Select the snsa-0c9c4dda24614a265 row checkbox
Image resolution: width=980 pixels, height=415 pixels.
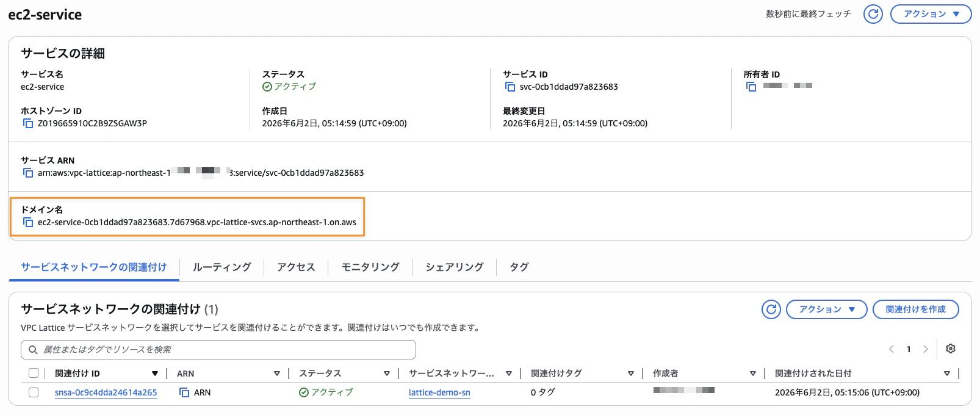pyautogui.click(x=34, y=392)
